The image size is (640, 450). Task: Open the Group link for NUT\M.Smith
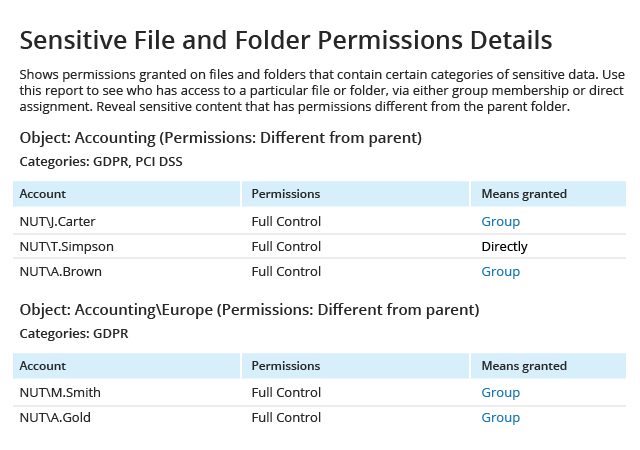coord(500,392)
